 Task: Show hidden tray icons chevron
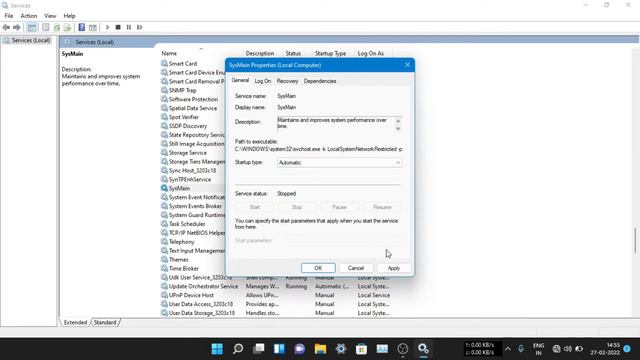point(508,349)
